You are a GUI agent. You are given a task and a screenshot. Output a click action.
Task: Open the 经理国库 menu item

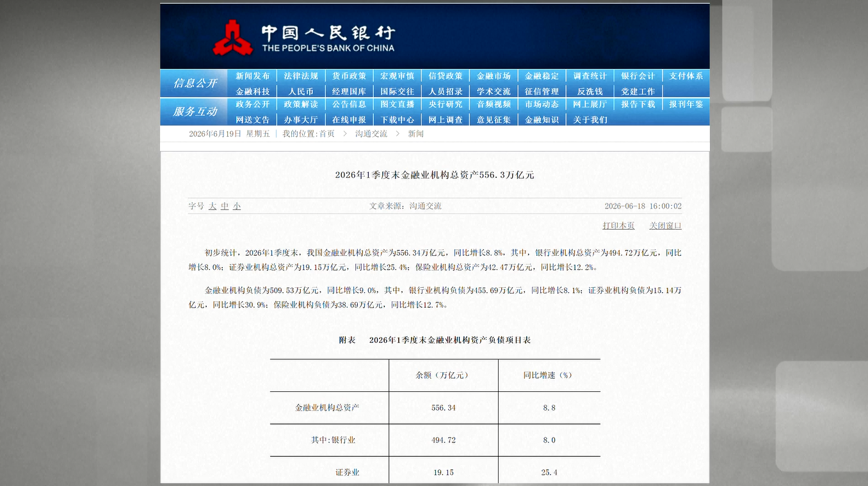click(349, 91)
